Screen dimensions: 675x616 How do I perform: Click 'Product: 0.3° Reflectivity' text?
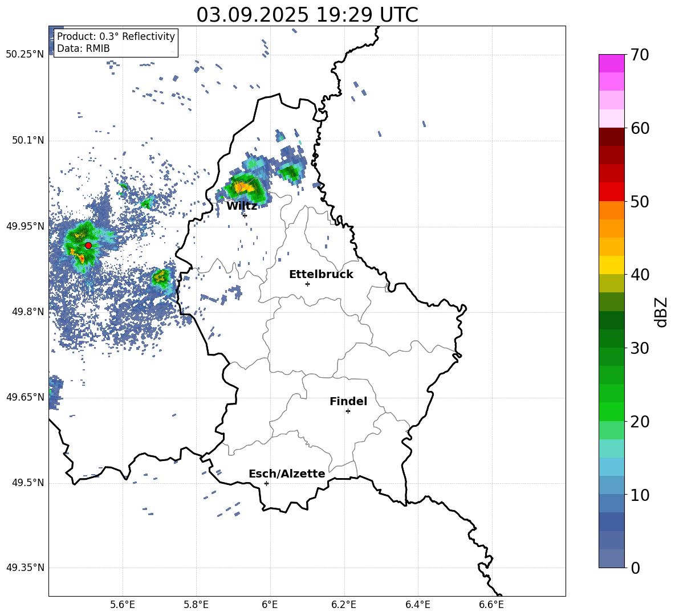click(x=116, y=36)
